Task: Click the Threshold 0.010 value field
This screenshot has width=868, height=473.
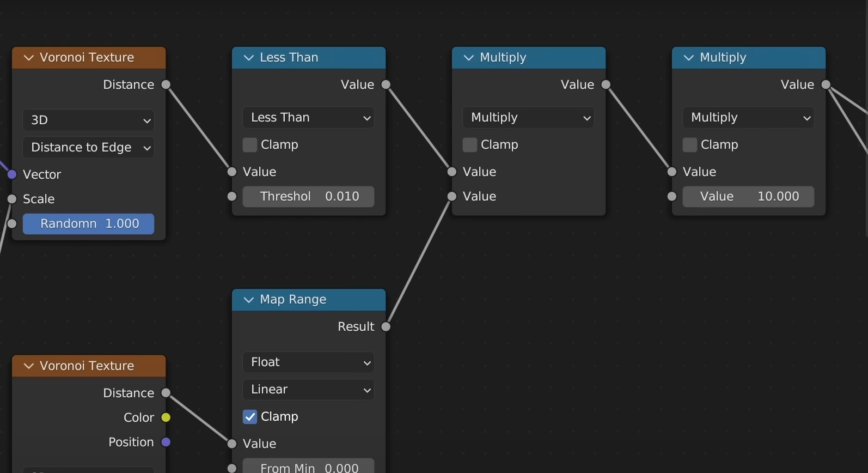Action: coord(309,196)
